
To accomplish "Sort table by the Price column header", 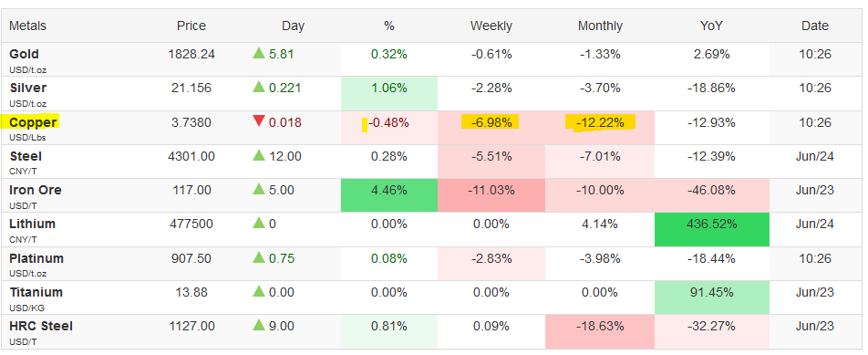I will pyautogui.click(x=191, y=26).
